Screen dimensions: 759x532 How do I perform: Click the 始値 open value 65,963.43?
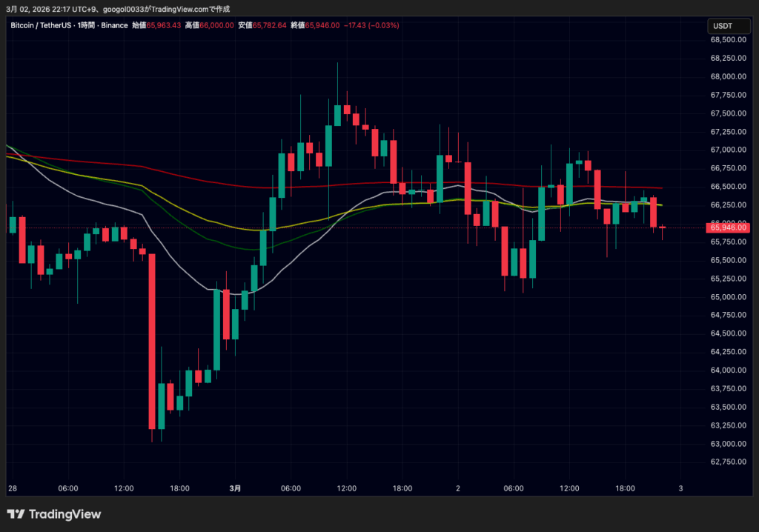[165, 25]
